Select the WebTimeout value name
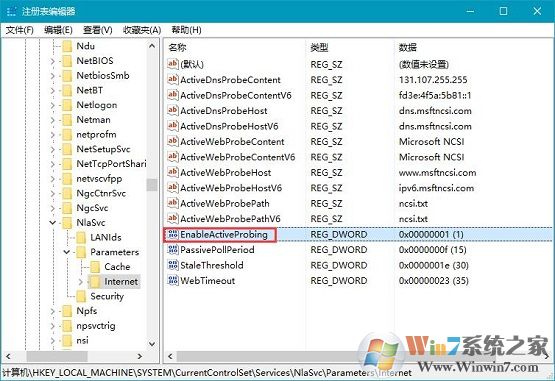The image size is (555, 381). 207,281
